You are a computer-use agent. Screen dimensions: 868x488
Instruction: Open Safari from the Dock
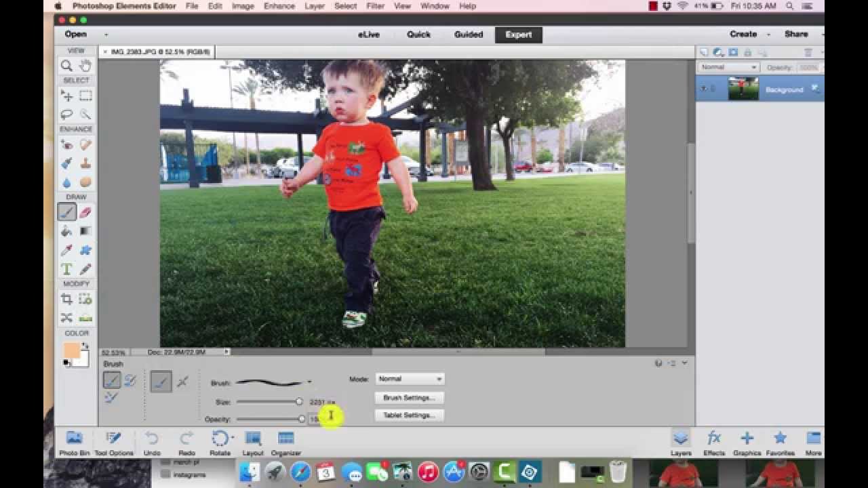(x=300, y=471)
